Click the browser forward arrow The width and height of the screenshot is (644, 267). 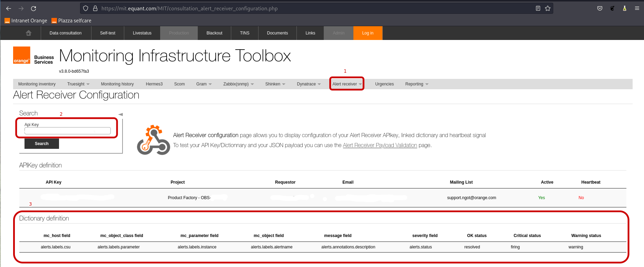[21, 8]
